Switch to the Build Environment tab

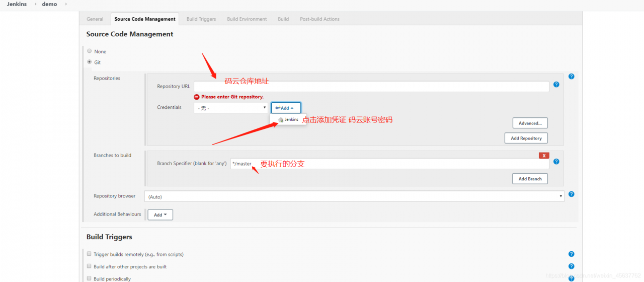click(247, 19)
